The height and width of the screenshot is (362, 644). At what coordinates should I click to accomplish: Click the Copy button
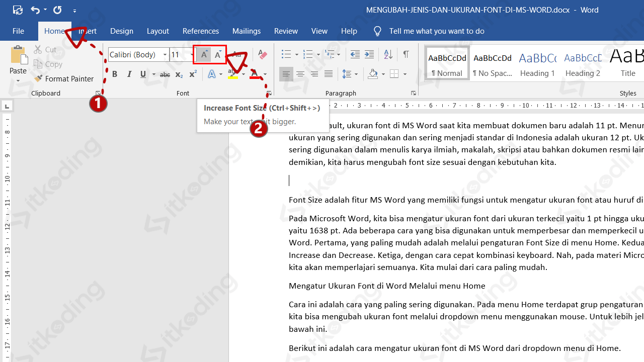(x=48, y=64)
